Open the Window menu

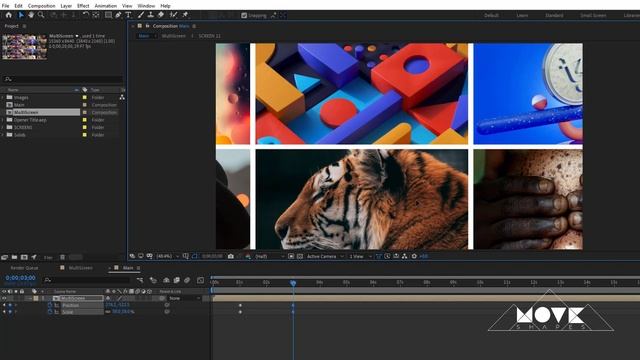click(146, 6)
